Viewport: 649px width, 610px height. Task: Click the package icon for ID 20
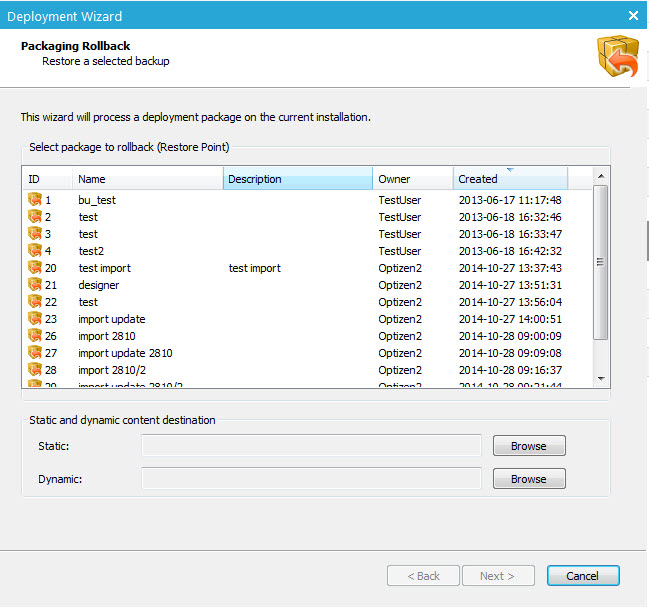pyautogui.click(x=35, y=268)
